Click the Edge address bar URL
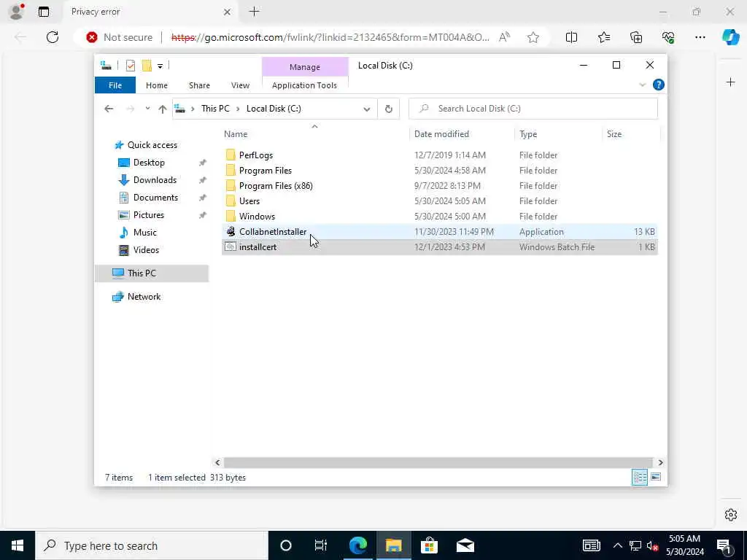 point(330,37)
